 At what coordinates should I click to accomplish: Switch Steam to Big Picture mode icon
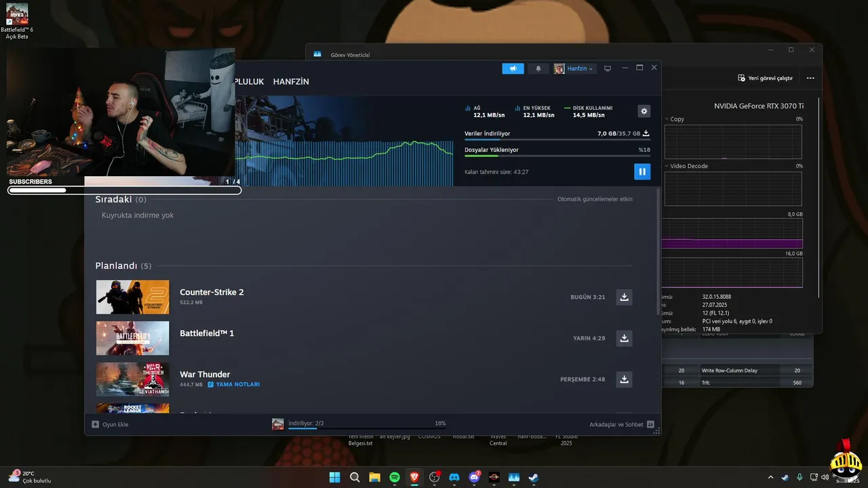[608, 68]
